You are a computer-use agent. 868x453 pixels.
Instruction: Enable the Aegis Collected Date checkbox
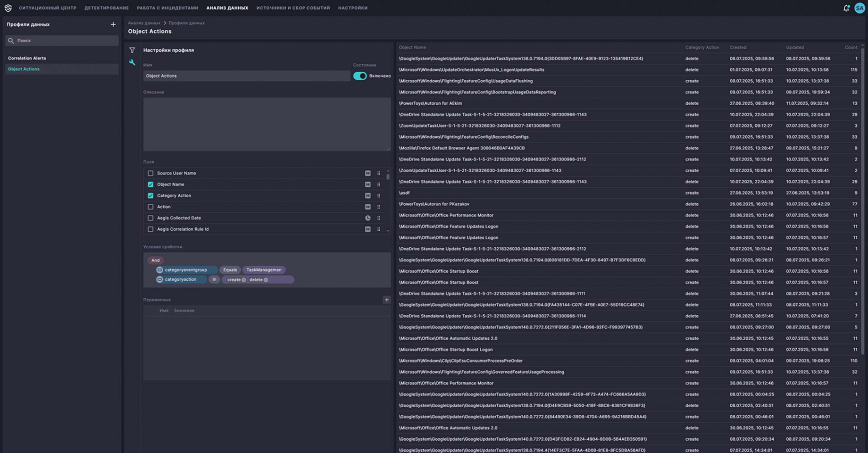[150, 218]
